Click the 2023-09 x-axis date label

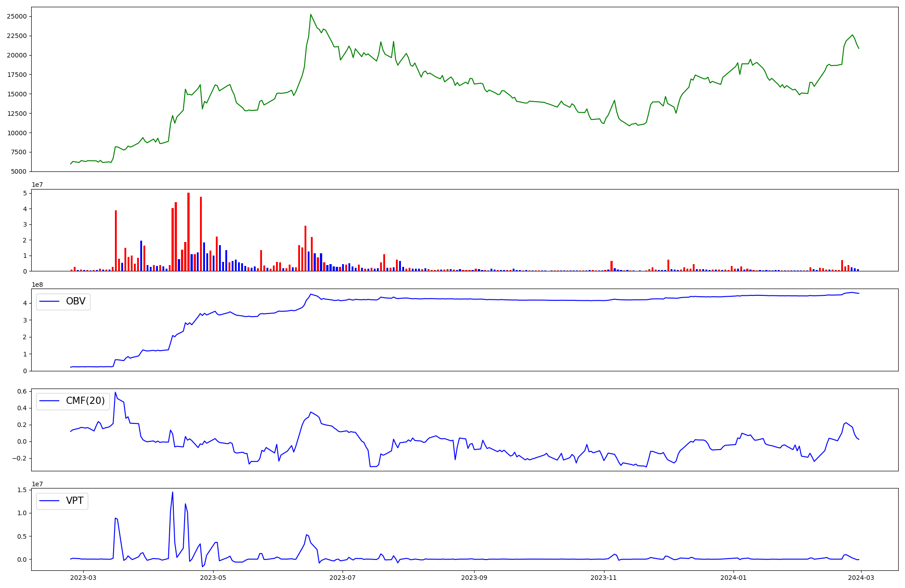[474, 577]
